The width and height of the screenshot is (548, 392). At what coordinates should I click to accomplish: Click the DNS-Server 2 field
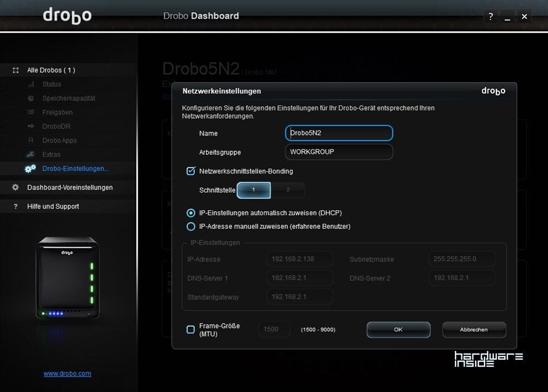click(462, 278)
